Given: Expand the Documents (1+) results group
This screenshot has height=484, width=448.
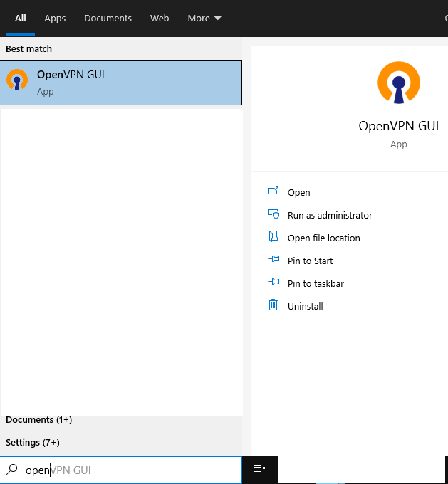Looking at the screenshot, I should (39, 420).
